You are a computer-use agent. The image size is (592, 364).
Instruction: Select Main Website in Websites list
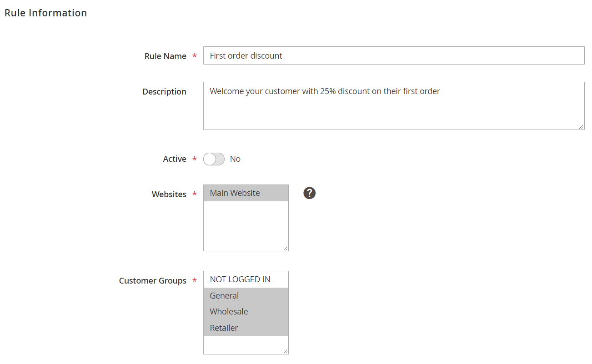(246, 193)
